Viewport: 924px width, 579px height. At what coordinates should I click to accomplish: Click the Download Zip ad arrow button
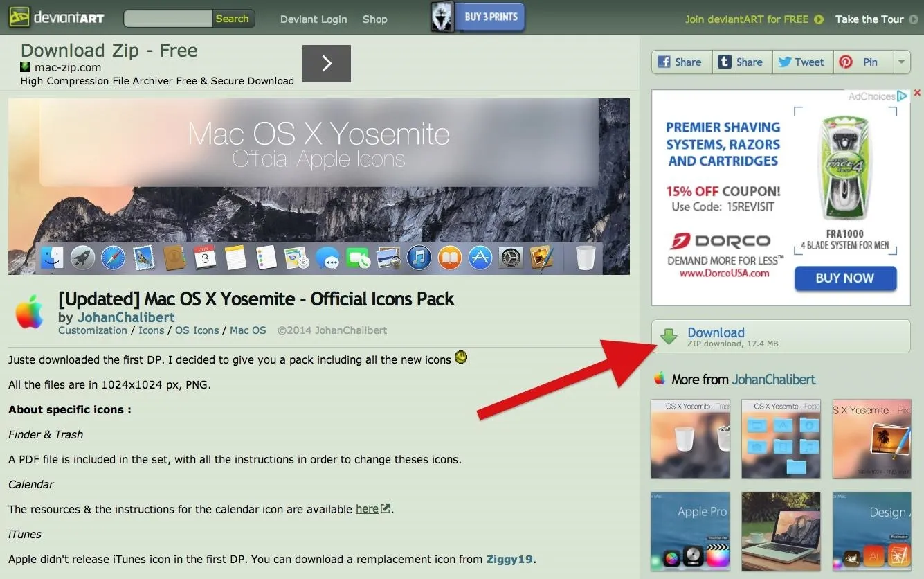327,64
